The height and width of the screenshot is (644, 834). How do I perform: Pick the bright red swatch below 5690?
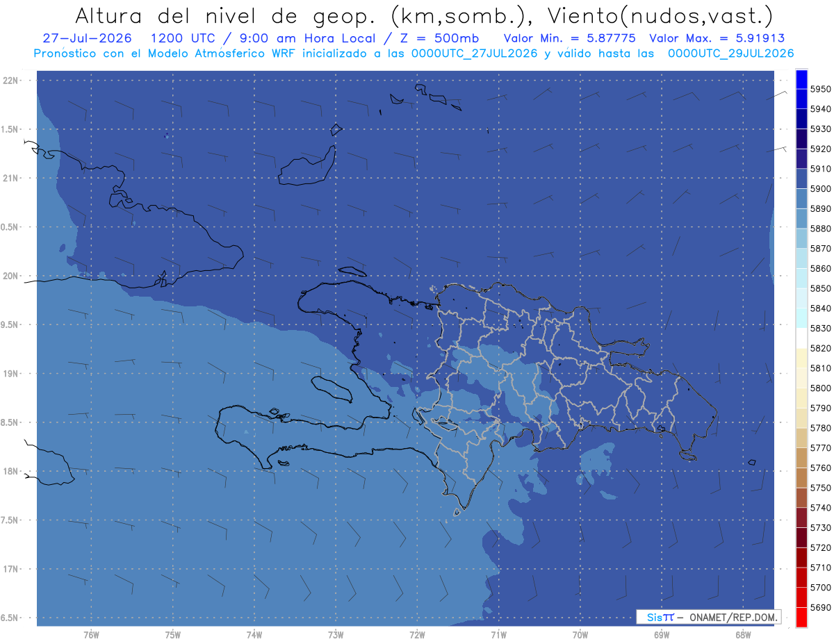(801, 618)
